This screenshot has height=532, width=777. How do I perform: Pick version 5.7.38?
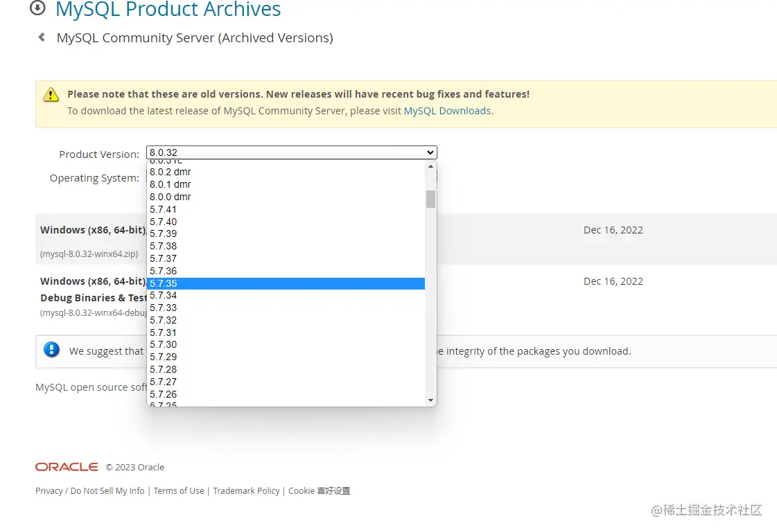point(286,246)
